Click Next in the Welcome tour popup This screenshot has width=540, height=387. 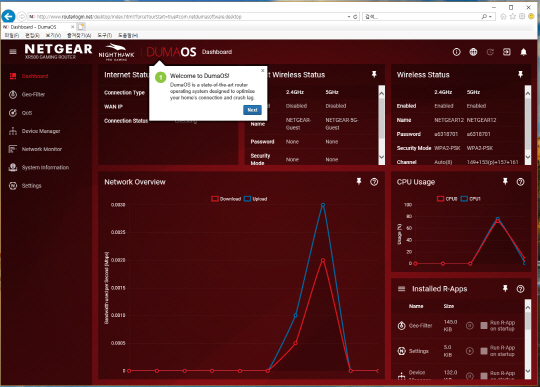pyautogui.click(x=252, y=110)
